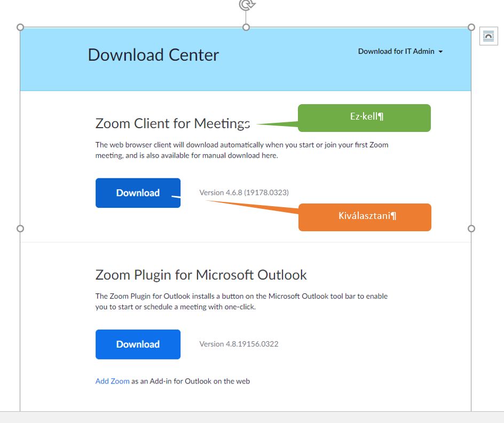Click the Zoom Client for Meetings title
Image resolution: width=504 pixels, height=423 pixels.
[x=172, y=123]
